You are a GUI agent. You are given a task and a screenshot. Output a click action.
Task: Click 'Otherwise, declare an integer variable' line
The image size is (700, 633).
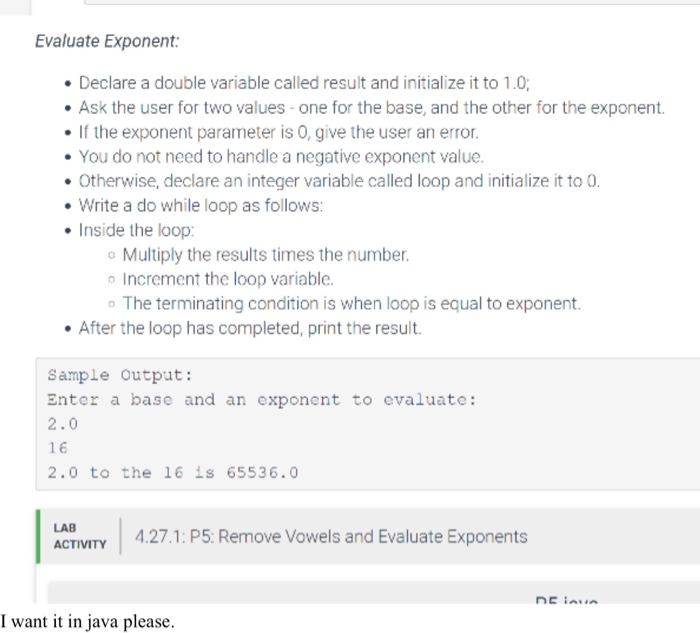pyautogui.click(x=339, y=181)
